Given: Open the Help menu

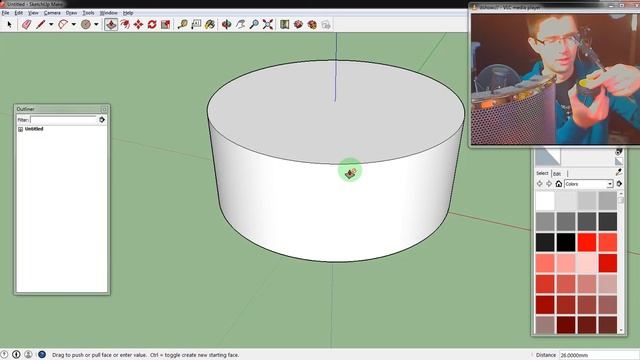Looking at the screenshot, I should (128, 13).
